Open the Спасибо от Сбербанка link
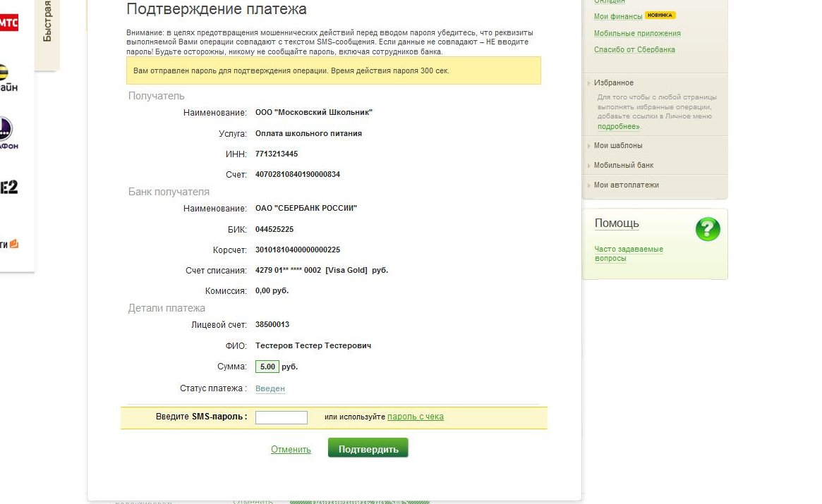Viewport: 822px width, 504px height. pyautogui.click(x=634, y=49)
